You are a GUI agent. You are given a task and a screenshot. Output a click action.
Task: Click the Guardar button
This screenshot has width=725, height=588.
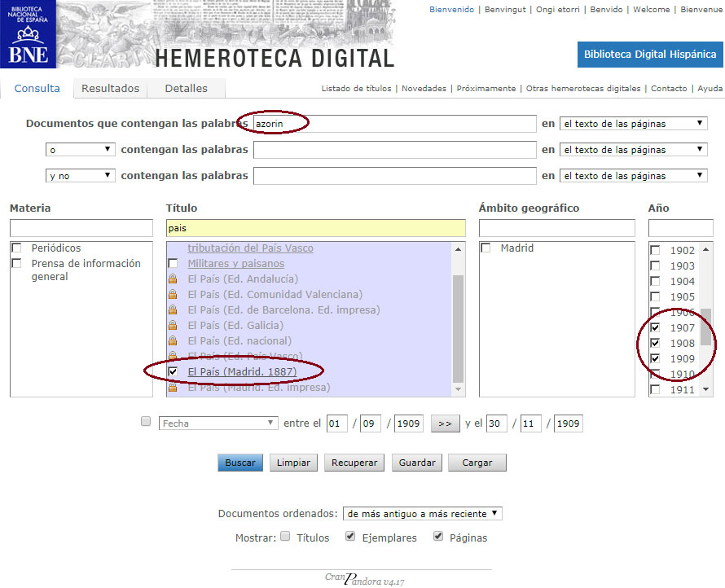click(417, 463)
